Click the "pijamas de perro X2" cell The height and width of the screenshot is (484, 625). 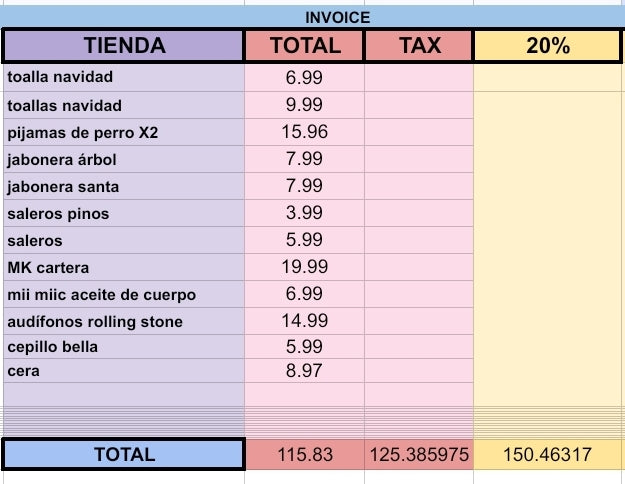[x=124, y=131]
